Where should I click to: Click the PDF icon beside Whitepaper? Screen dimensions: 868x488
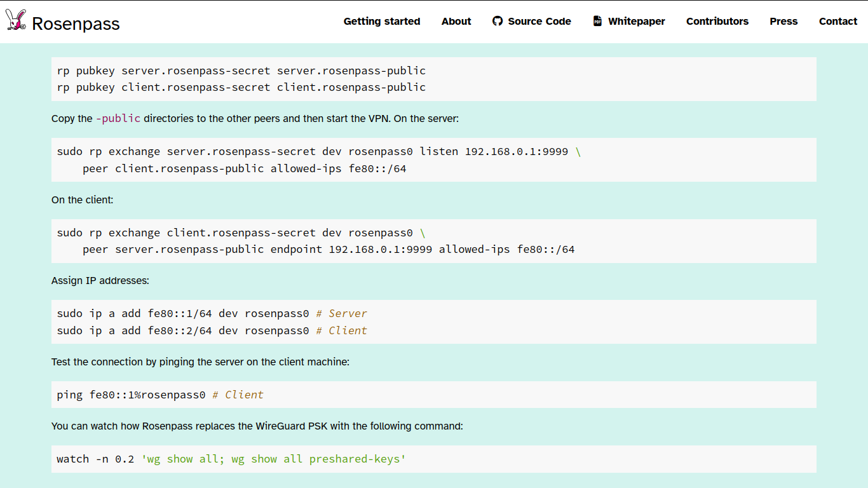[x=597, y=21]
